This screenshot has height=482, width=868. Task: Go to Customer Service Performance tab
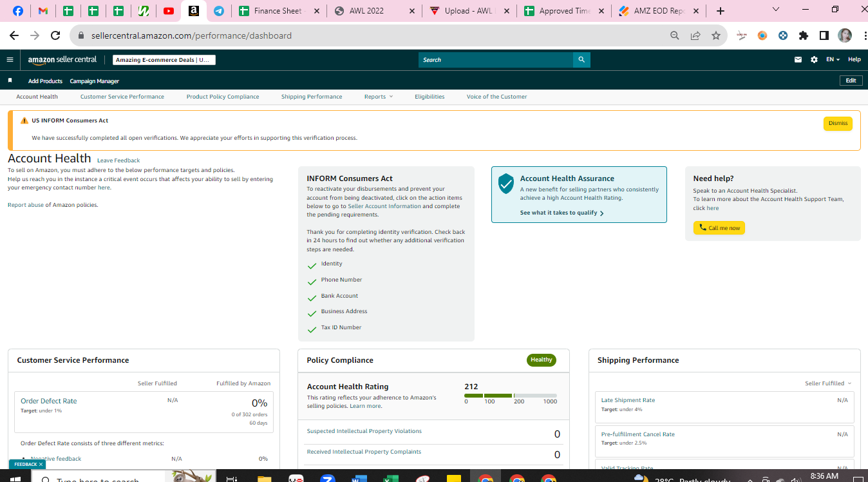[x=122, y=97]
